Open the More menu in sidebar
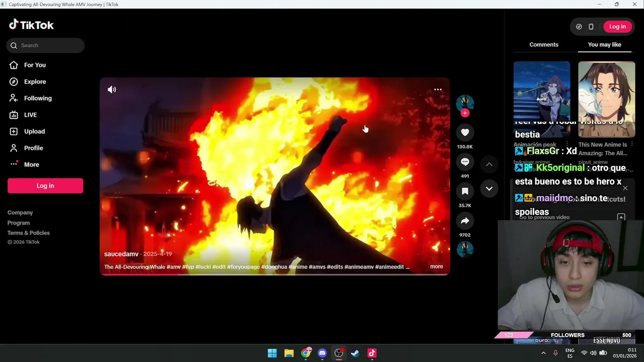This screenshot has height=362, width=644. pos(31,164)
